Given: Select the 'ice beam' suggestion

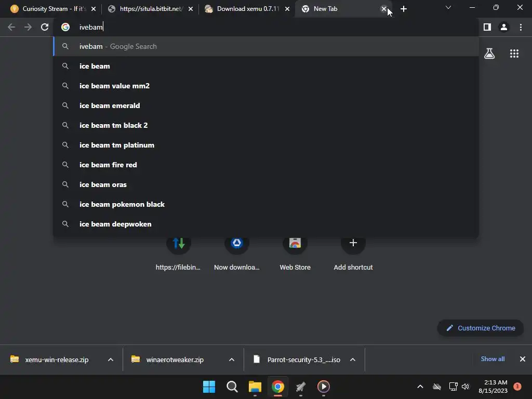Looking at the screenshot, I should (x=266, y=66).
